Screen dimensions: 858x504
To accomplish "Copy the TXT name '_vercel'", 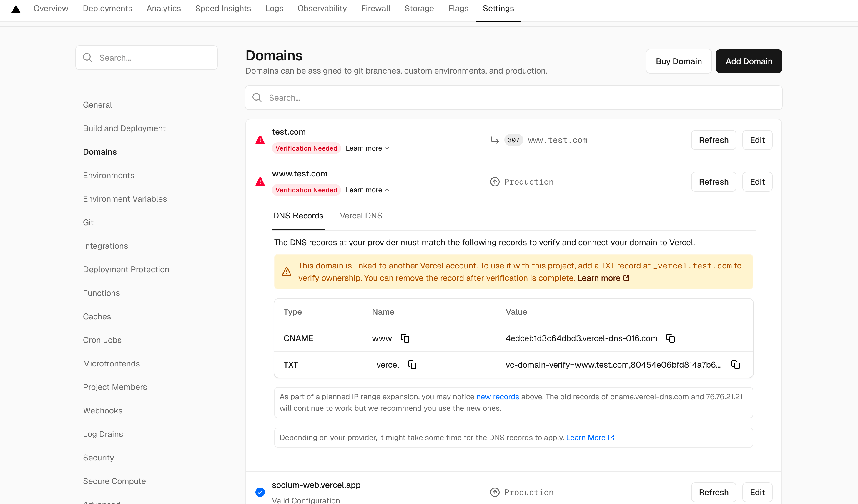I will coord(412,364).
